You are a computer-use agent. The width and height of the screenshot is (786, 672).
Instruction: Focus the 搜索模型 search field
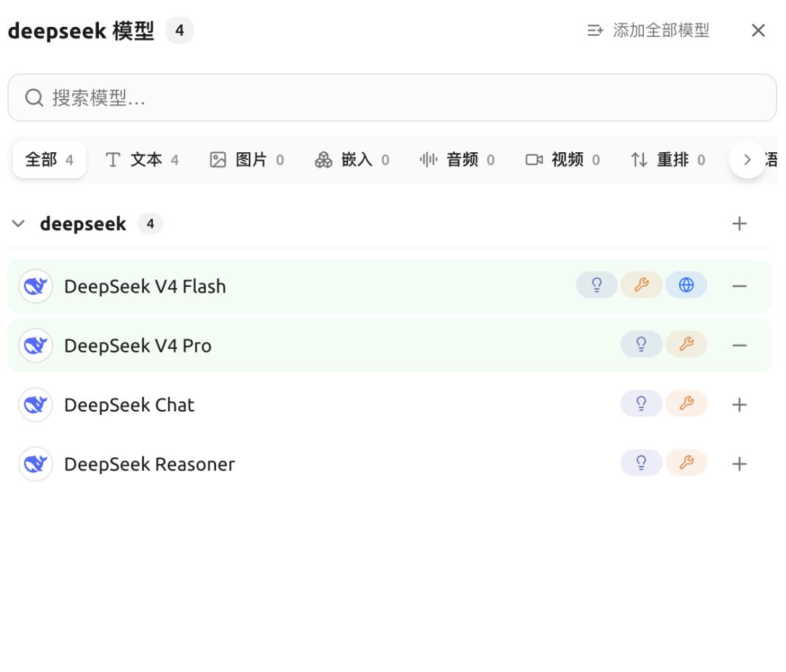click(x=392, y=98)
